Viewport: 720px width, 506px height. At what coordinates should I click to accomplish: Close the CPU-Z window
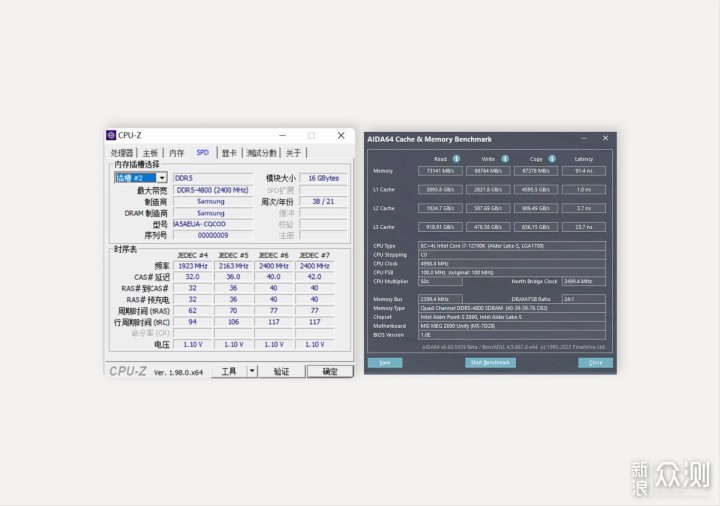click(x=341, y=135)
